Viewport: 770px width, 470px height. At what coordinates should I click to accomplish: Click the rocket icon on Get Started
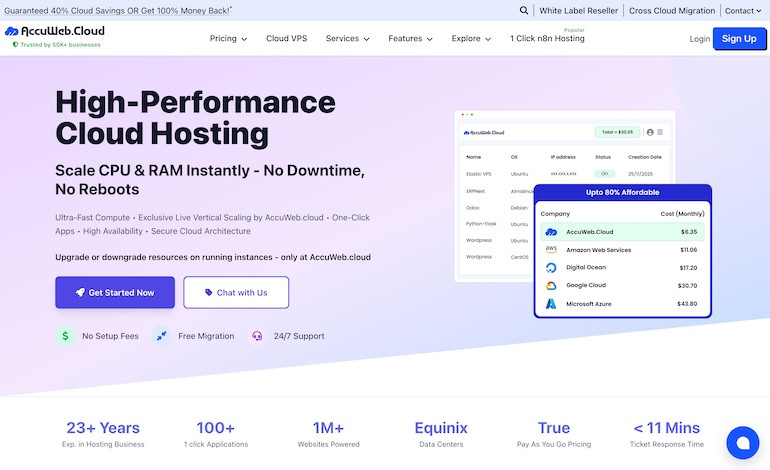(80, 292)
